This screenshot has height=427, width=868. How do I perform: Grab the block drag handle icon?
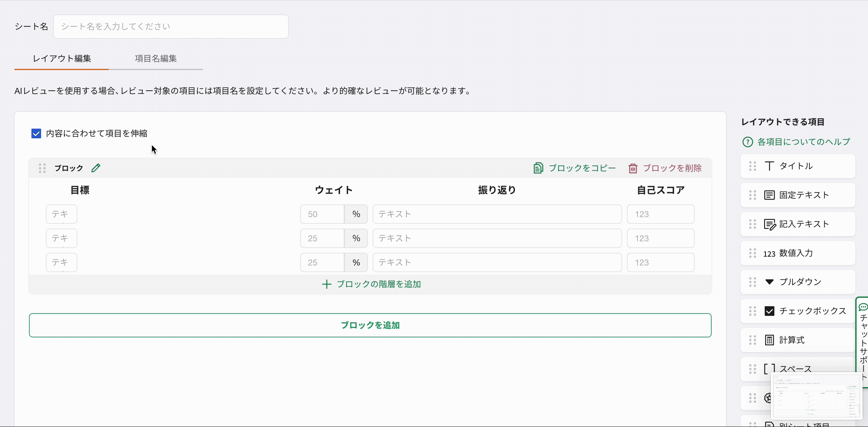[x=42, y=168]
